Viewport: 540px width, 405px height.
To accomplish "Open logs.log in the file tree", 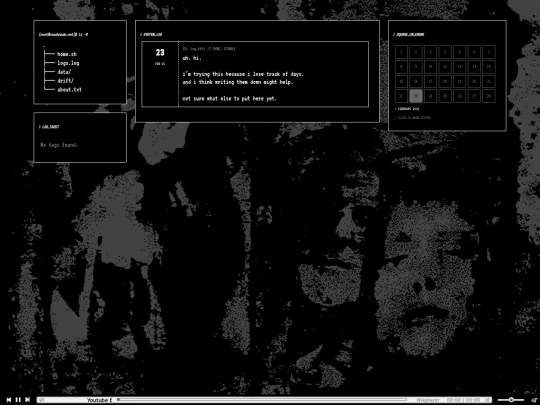I will (68, 63).
